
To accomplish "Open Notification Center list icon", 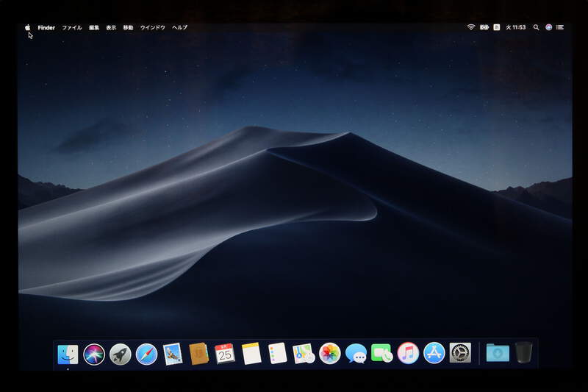I will click(560, 27).
